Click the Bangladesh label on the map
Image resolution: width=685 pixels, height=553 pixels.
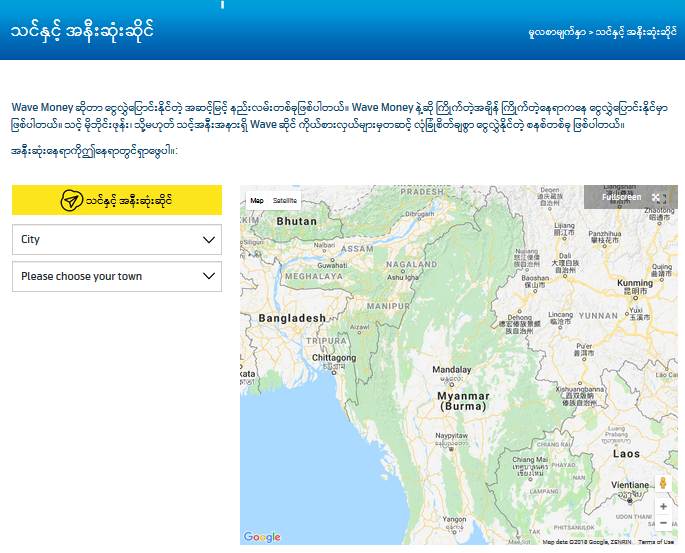pyautogui.click(x=292, y=318)
